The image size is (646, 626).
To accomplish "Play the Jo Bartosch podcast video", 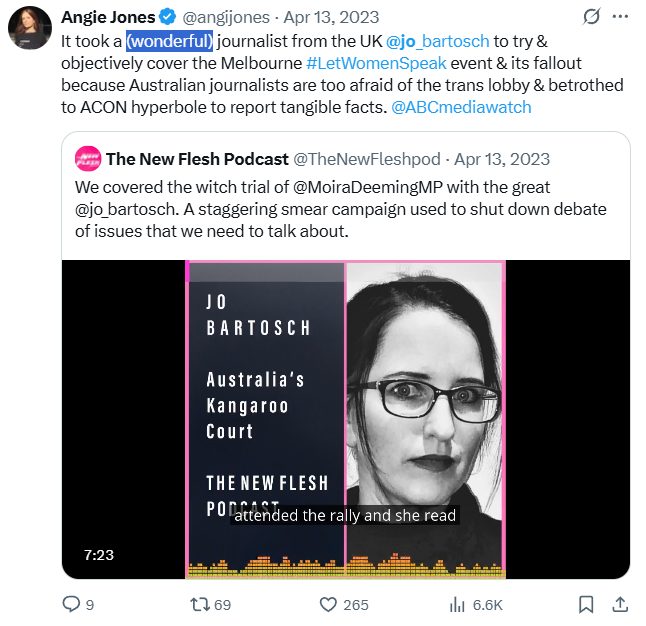I will 345,419.
